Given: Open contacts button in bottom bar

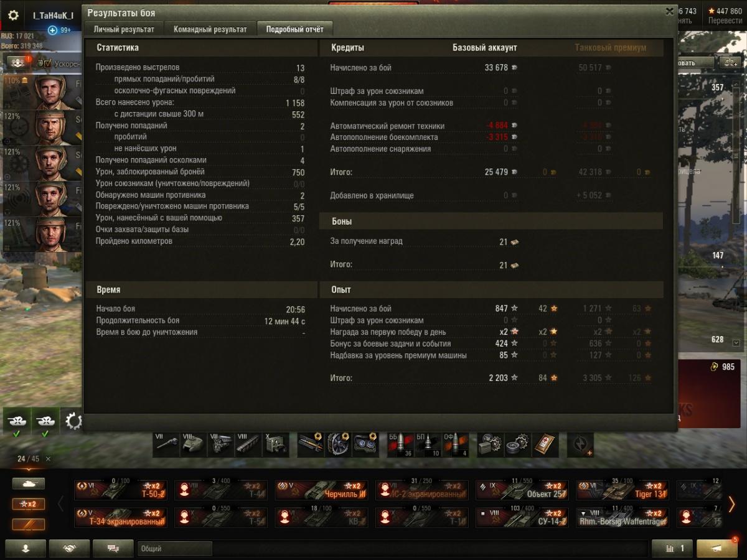Looking at the screenshot, I should tap(26, 548).
